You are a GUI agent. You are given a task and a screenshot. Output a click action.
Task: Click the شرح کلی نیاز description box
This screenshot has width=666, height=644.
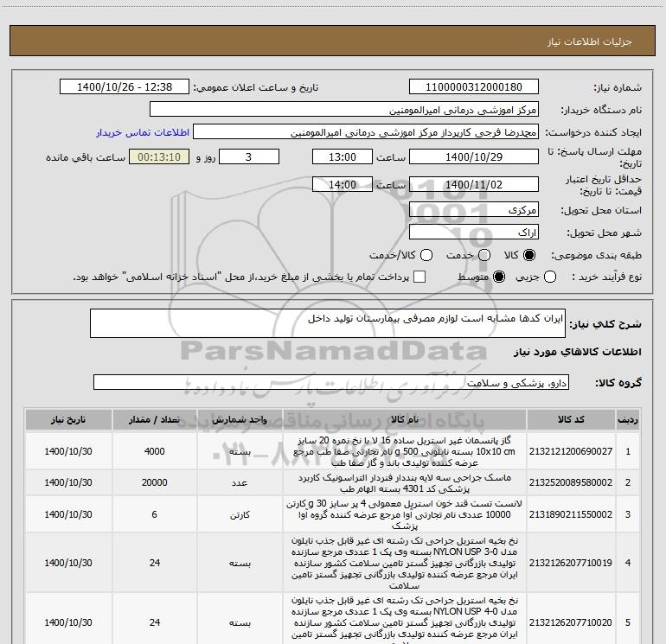328,323
